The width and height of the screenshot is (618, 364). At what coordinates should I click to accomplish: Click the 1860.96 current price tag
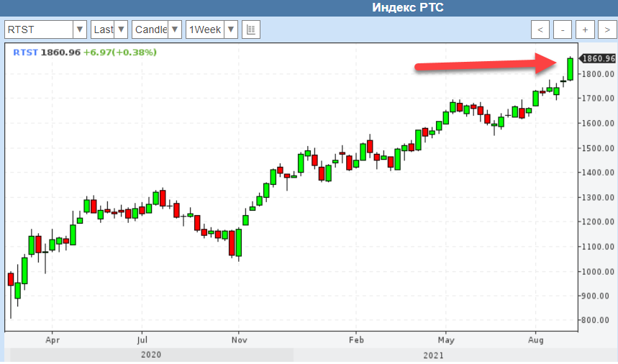pyautogui.click(x=598, y=58)
